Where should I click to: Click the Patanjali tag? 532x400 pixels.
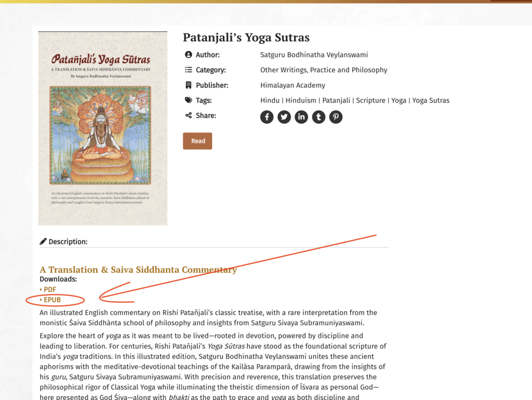click(x=336, y=100)
